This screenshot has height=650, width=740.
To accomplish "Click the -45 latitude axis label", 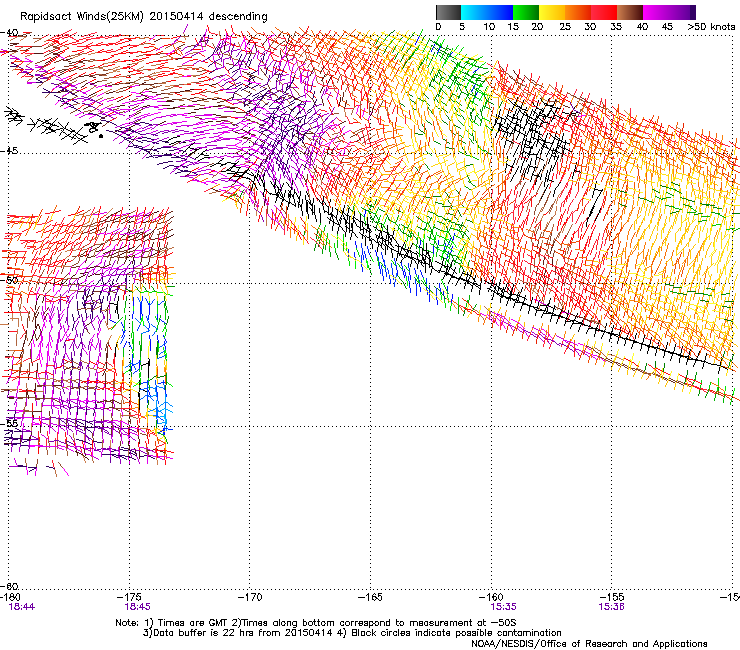I will pyautogui.click(x=9, y=151).
